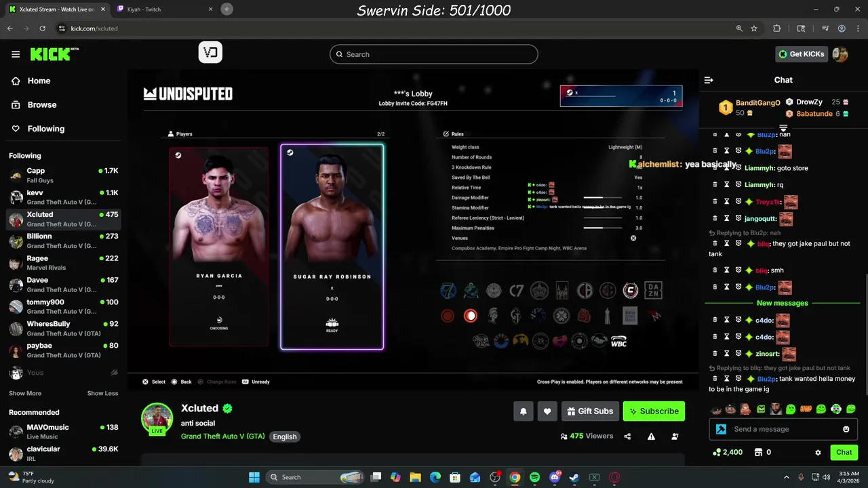Reload the page
The height and width of the screenshot is (488, 868).
[x=42, y=28]
